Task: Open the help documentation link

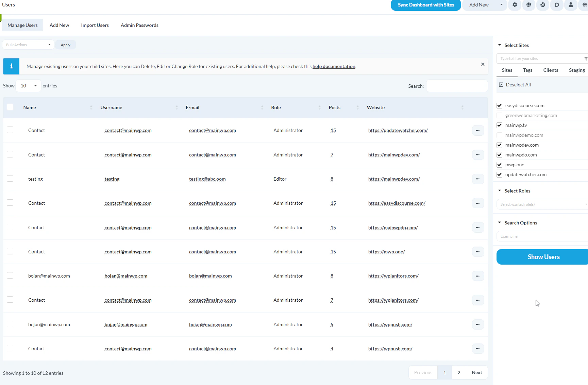Action: (334, 66)
